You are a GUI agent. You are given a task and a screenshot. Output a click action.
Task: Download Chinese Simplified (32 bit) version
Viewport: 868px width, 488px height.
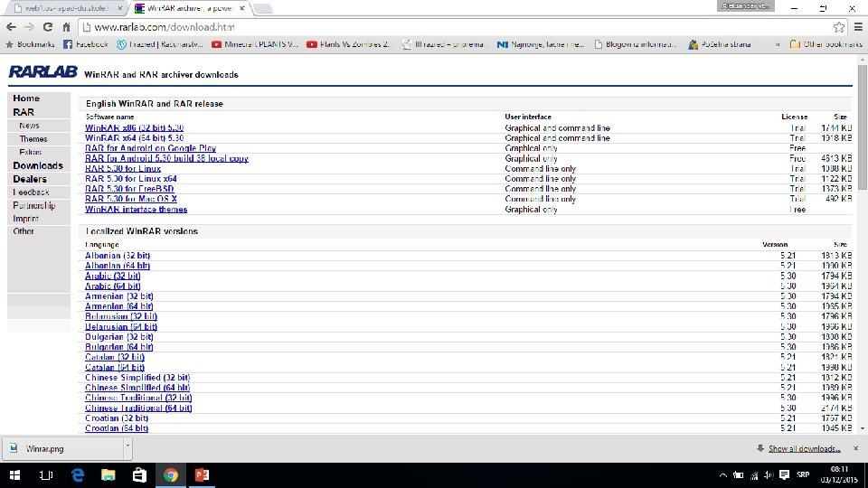[137, 378]
